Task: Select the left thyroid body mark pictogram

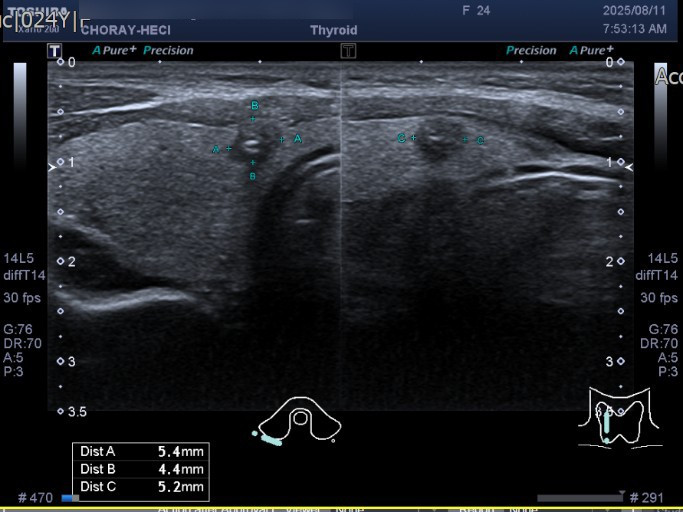Action: point(298,420)
